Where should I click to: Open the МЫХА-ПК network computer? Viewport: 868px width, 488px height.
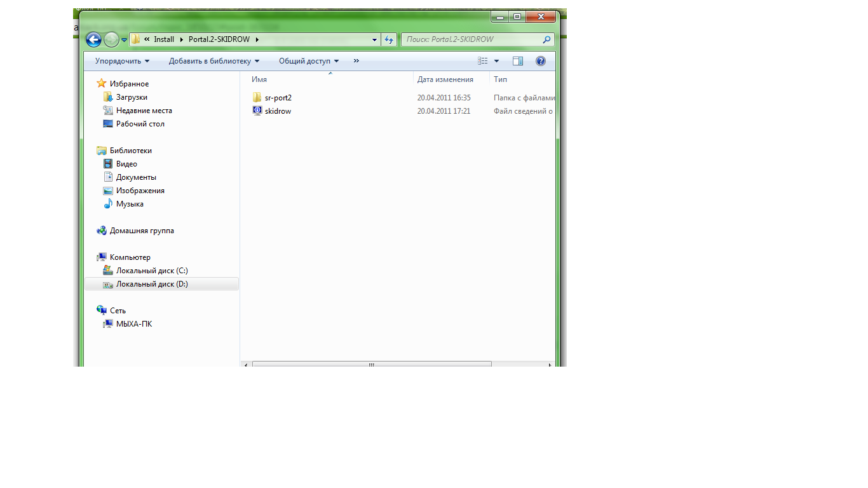click(133, 324)
